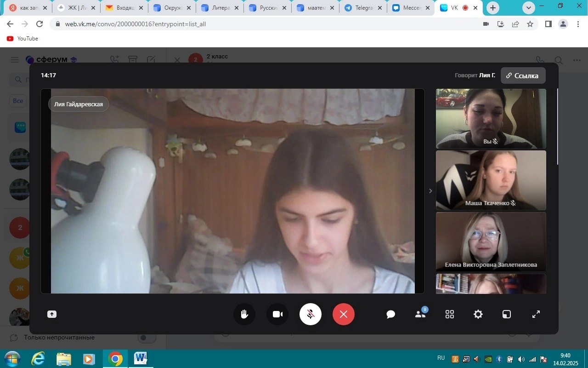Copy call link with Ссылка button
Image resolution: width=588 pixels, height=368 pixels.
click(x=523, y=75)
